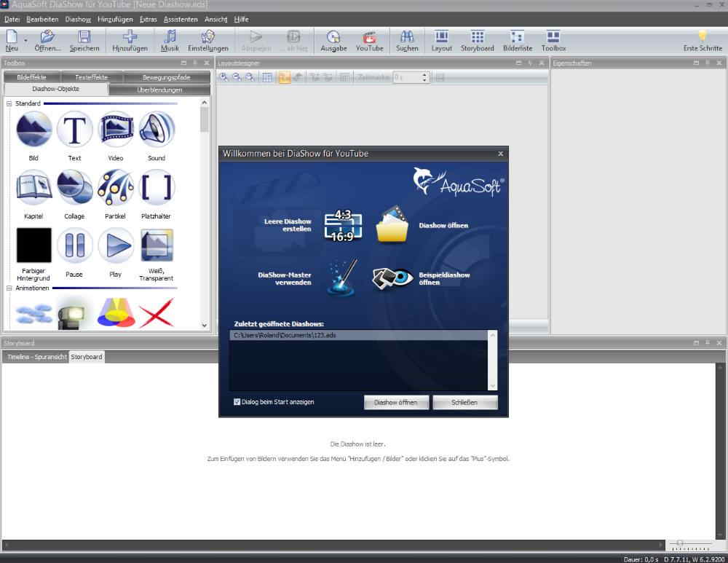Click the Leere Diashow erstellen 4:3/16:9 icon
728x563 pixels.
point(341,225)
